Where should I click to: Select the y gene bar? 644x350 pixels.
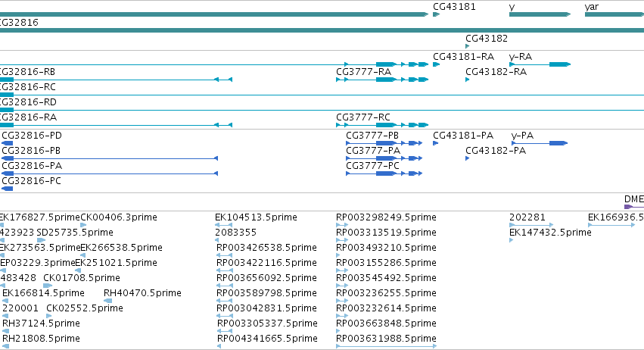tap(540, 14)
